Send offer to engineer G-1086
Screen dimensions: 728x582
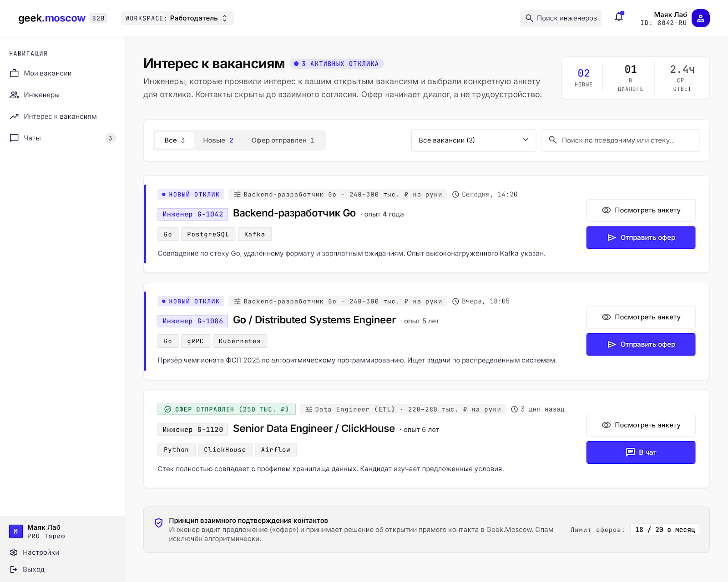pos(641,344)
